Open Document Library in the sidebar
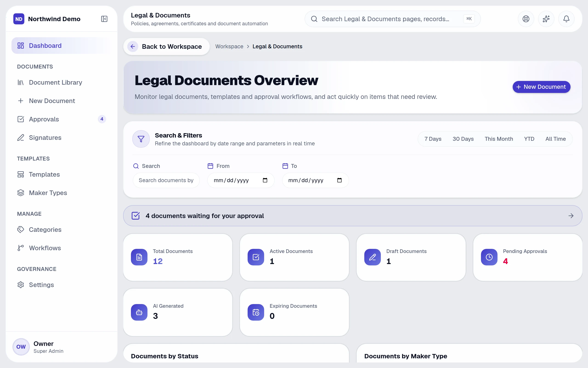Viewport: 588px width, 368px height. click(62, 82)
